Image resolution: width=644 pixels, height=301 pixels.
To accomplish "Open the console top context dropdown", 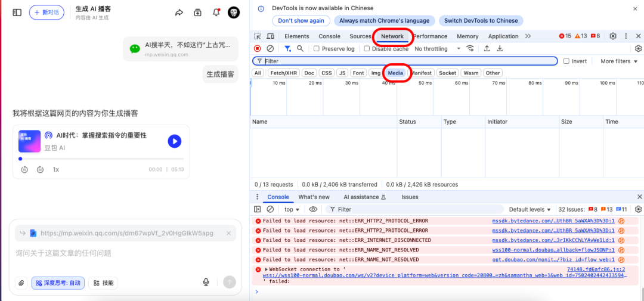I will (292, 209).
